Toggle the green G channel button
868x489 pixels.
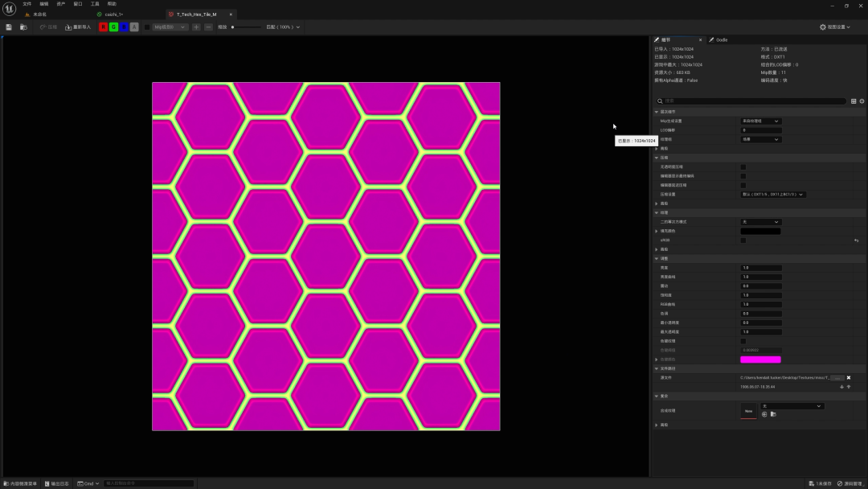point(113,27)
